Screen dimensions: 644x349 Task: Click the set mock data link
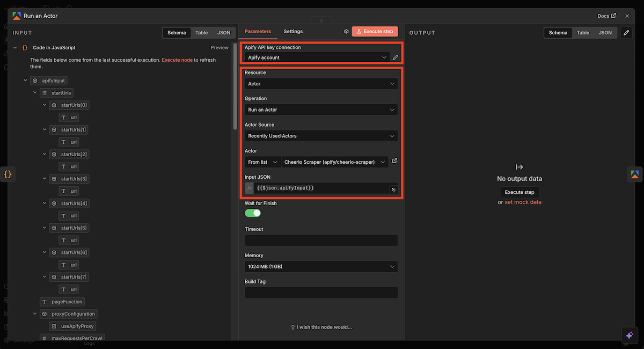pyautogui.click(x=523, y=202)
